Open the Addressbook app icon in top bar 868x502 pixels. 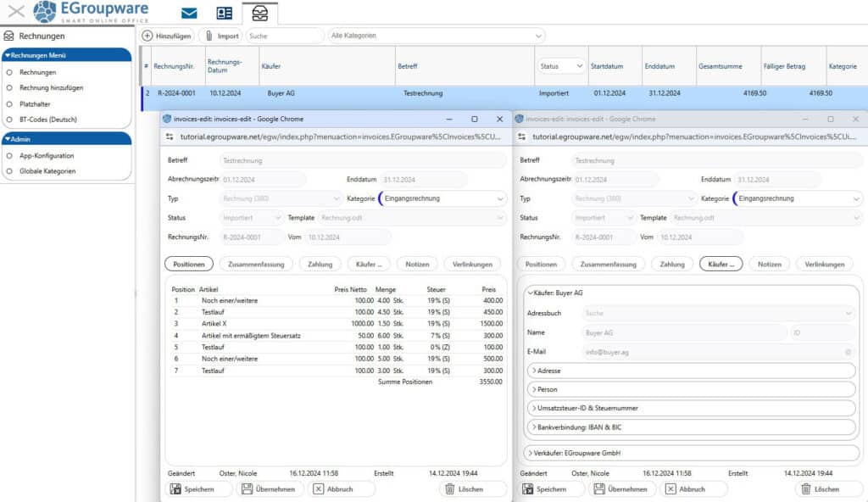pos(224,13)
